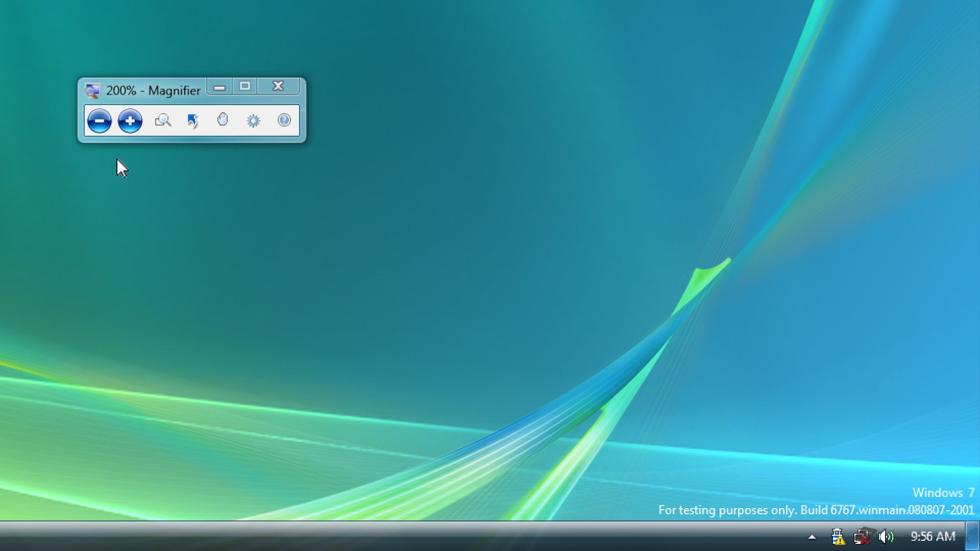The image size is (980, 551).
Task: Zoom in with the blue plus button
Action: [x=130, y=121]
